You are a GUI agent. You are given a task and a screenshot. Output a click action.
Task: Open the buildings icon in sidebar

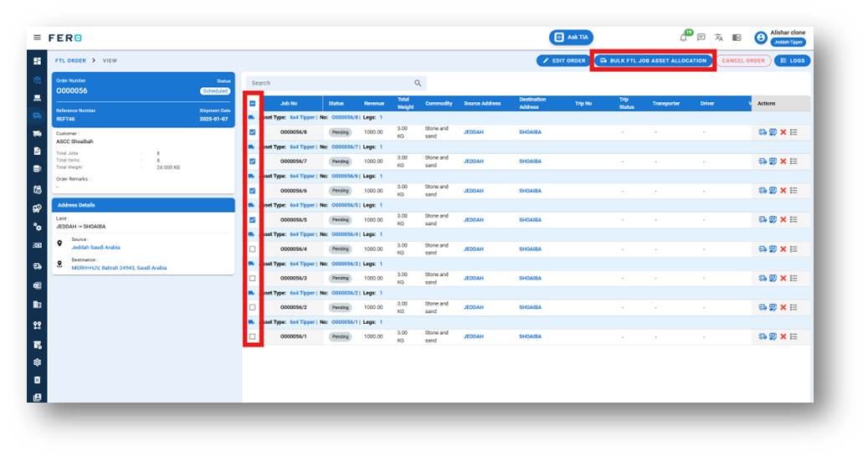(37, 305)
